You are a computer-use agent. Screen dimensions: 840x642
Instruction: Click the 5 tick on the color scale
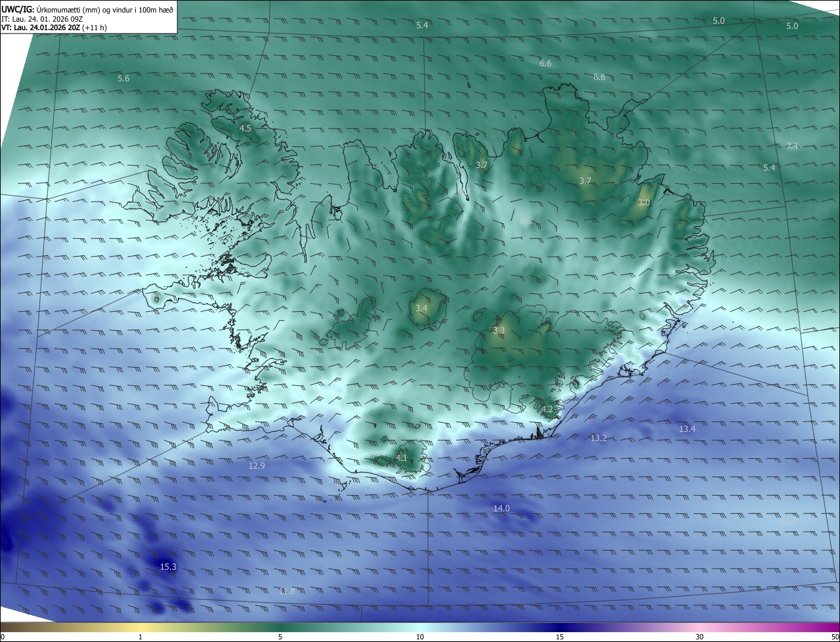point(280,637)
